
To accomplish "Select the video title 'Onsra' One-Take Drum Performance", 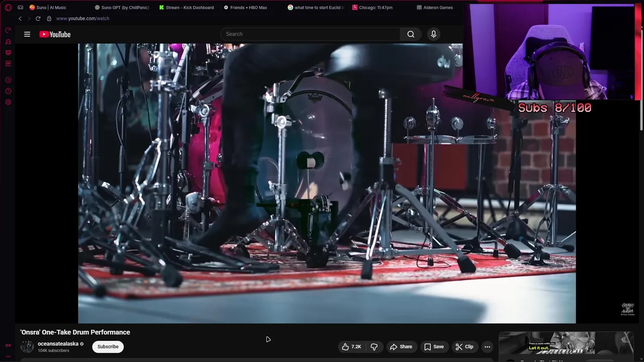I will pos(75,332).
